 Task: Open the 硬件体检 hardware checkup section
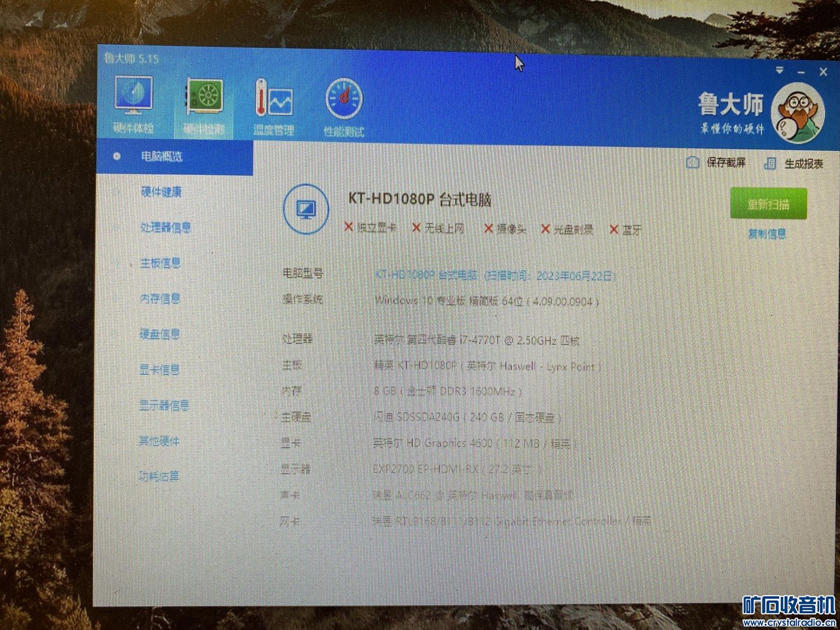[x=134, y=105]
